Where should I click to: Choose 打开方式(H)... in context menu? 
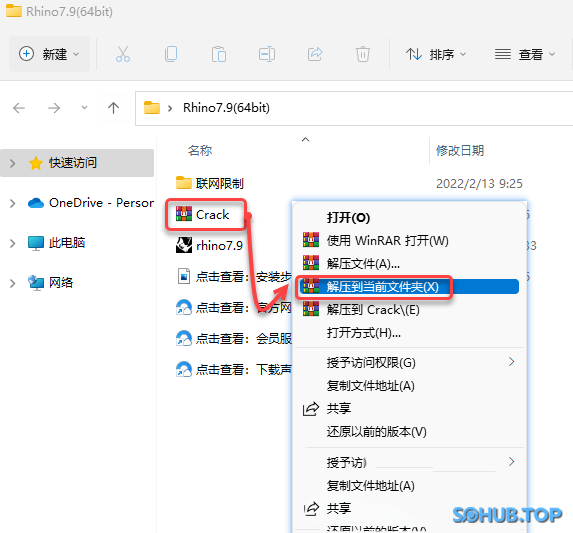[x=364, y=333]
